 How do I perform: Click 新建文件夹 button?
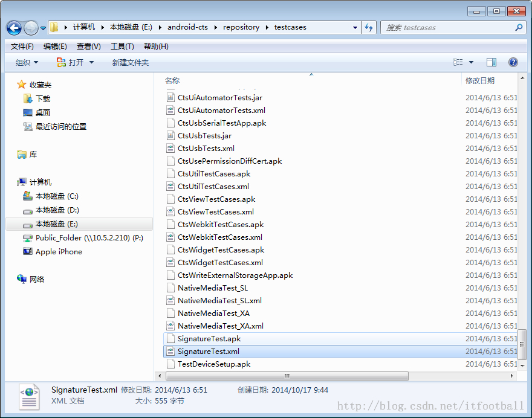(131, 62)
